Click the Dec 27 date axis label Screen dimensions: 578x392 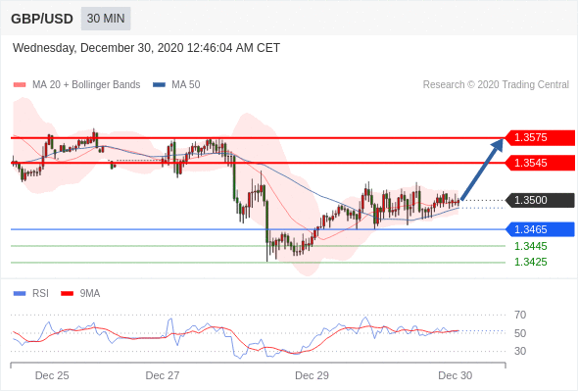tap(163, 375)
